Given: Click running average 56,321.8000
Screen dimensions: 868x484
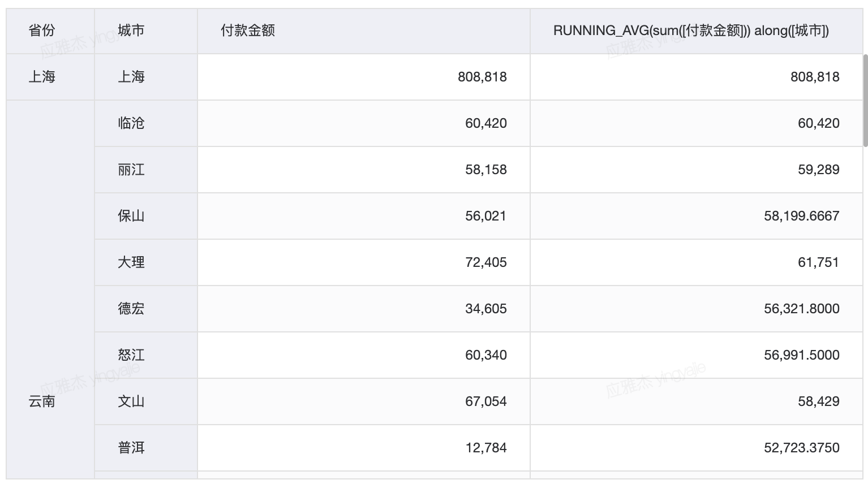Looking at the screenshot, I should 697,309.
